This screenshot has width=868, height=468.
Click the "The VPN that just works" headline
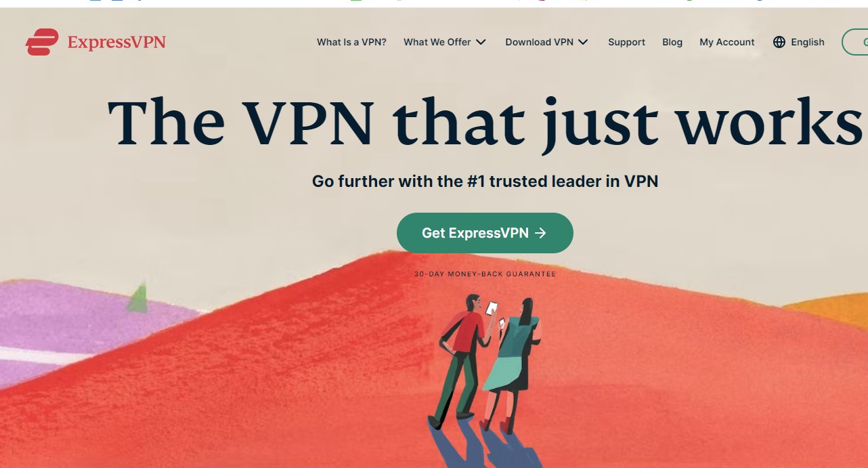pyautogui.click(x=485, y=122)
